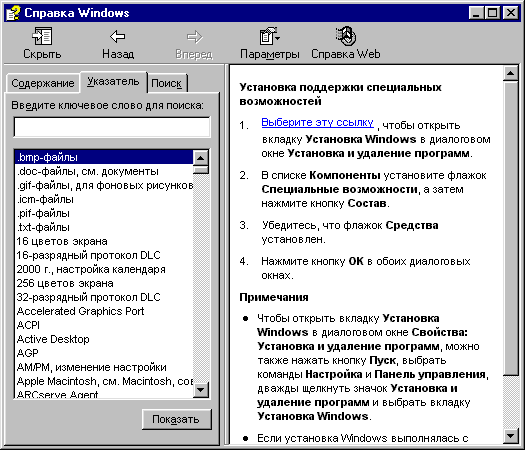Select the Указатель tab
The width and height of the screenshot is (525, 450).
point(113,81)
